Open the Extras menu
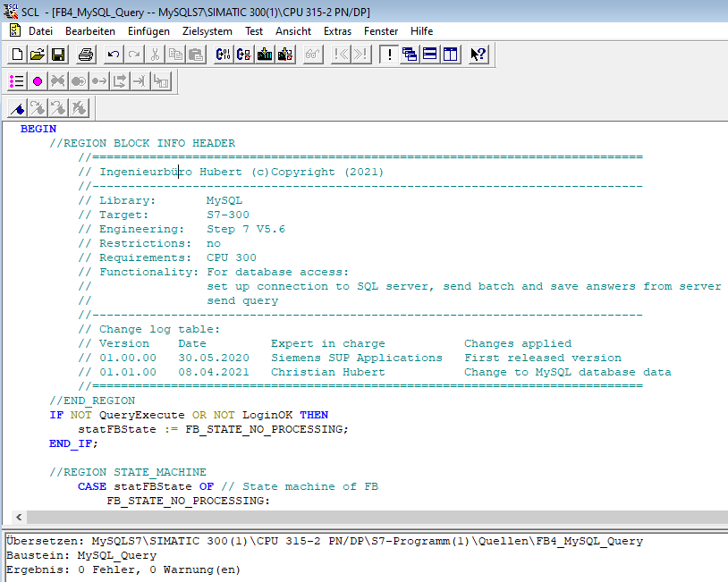 pos(337,31)
